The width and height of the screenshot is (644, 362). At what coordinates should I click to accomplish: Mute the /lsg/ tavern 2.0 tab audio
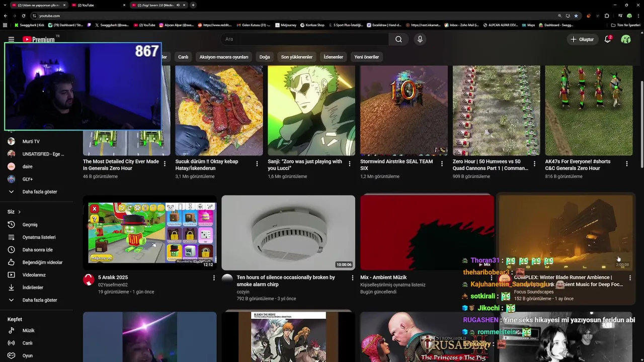pos(178,5)
